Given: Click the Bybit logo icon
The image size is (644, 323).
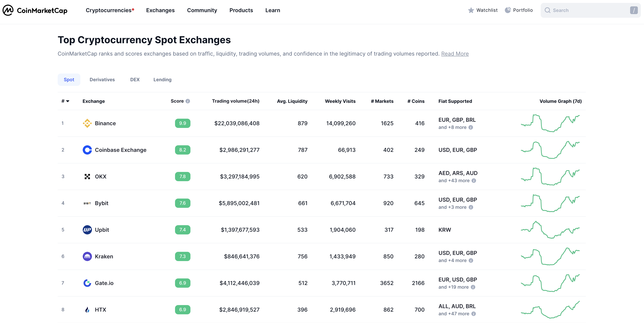Looking at the screenshot, I should coord(87,203).
